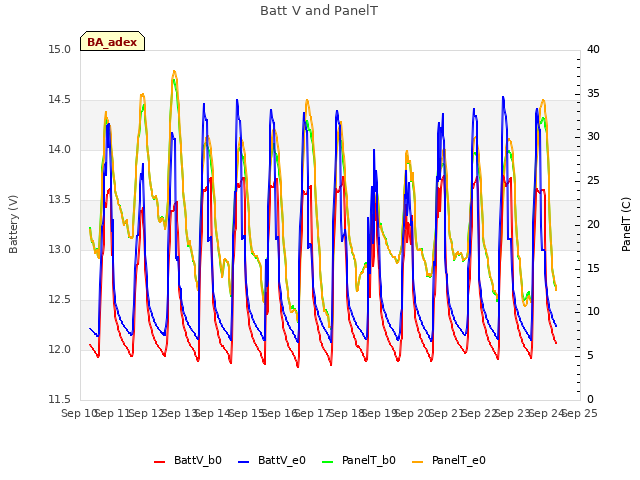The width and height of the screenshot is (640, 480).
Task: Click the Sep 16 date label
Action: pyautogui.click(x=280, y=414)
